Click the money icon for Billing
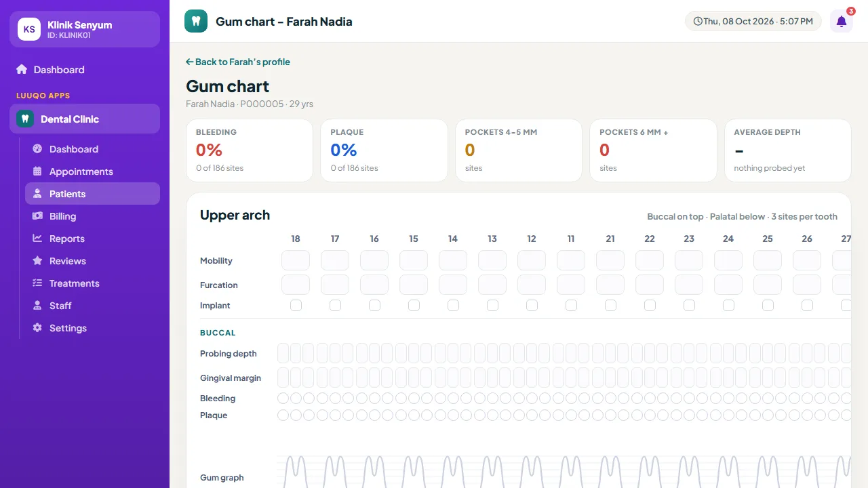The image size is (868, 488). click(37, 216)
